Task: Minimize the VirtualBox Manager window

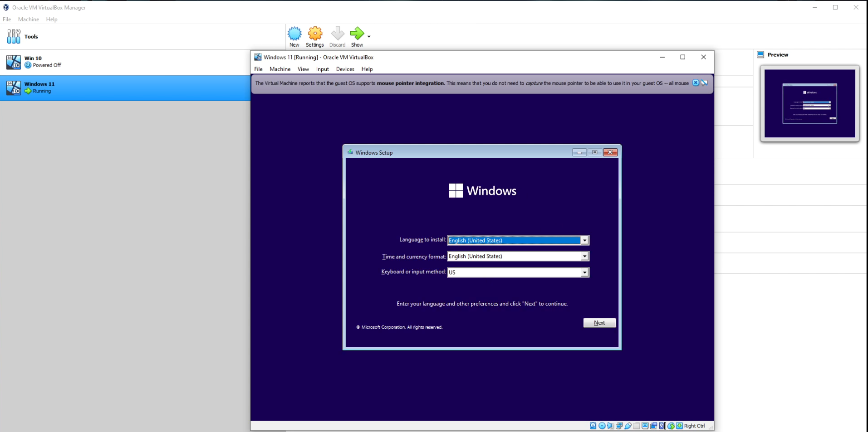Action: (x=815, y=7)
